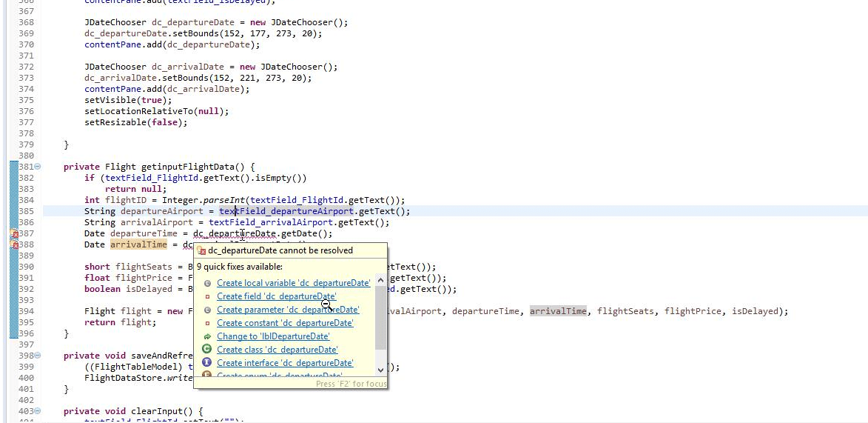Apply 'Change to lblDepartureDate' quick fix
Screen dimensions: 868x423
pos(273,336)
